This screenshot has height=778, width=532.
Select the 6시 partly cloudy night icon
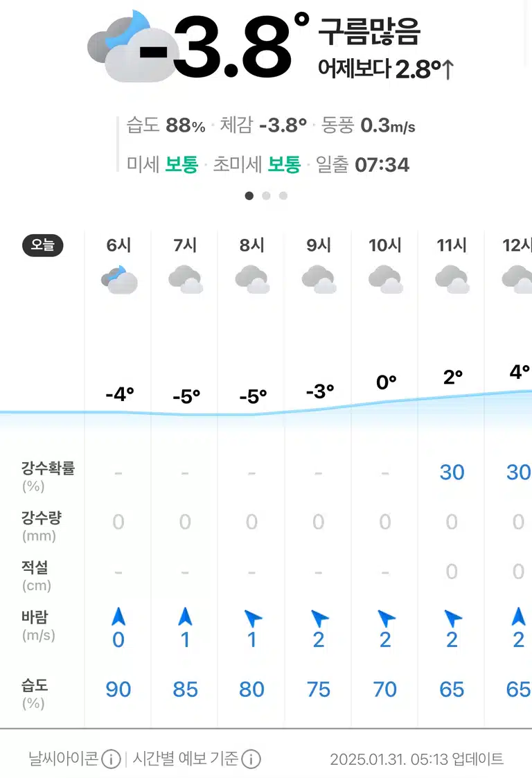coord(119,280)
